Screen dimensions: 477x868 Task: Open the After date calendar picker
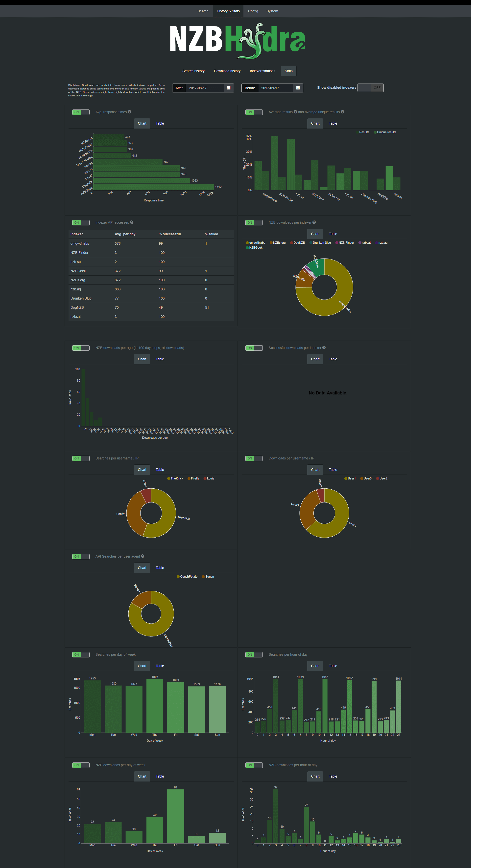[229, 88]
